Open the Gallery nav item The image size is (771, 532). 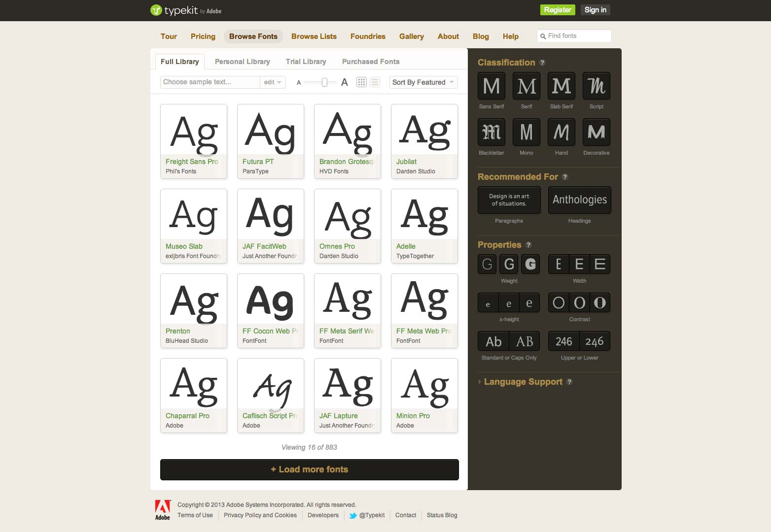tap(412, 36)
